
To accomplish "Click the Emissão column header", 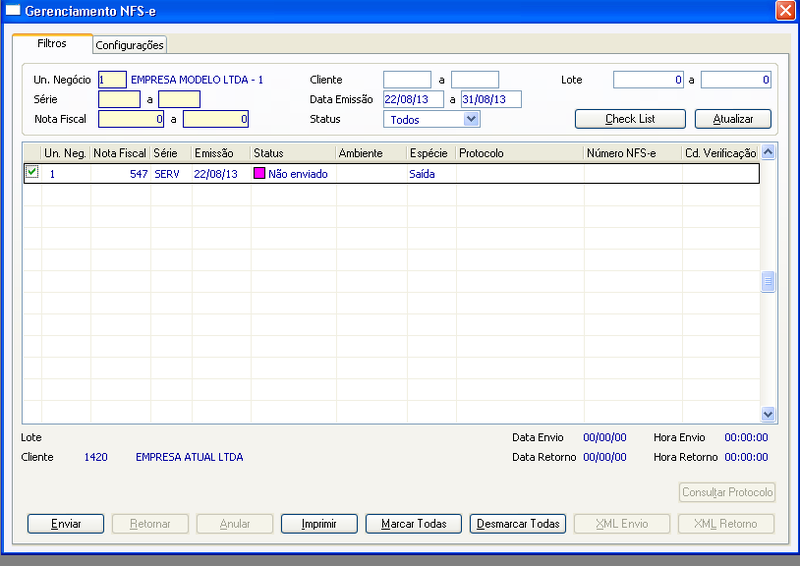I will pos(221,153).
